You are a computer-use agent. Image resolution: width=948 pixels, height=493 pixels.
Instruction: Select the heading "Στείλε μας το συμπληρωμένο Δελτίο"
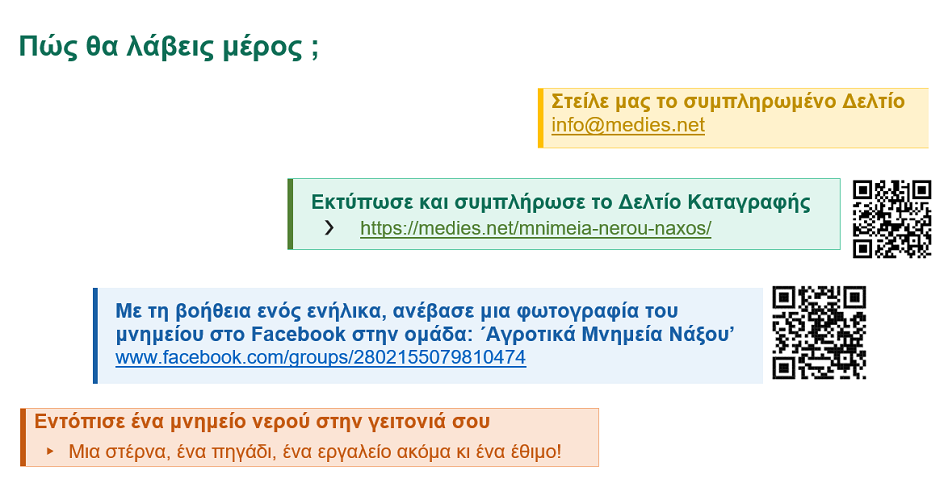coord(727,101)
